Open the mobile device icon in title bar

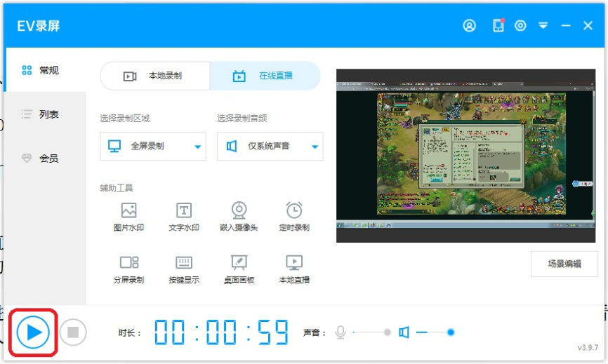pos(498,25)
